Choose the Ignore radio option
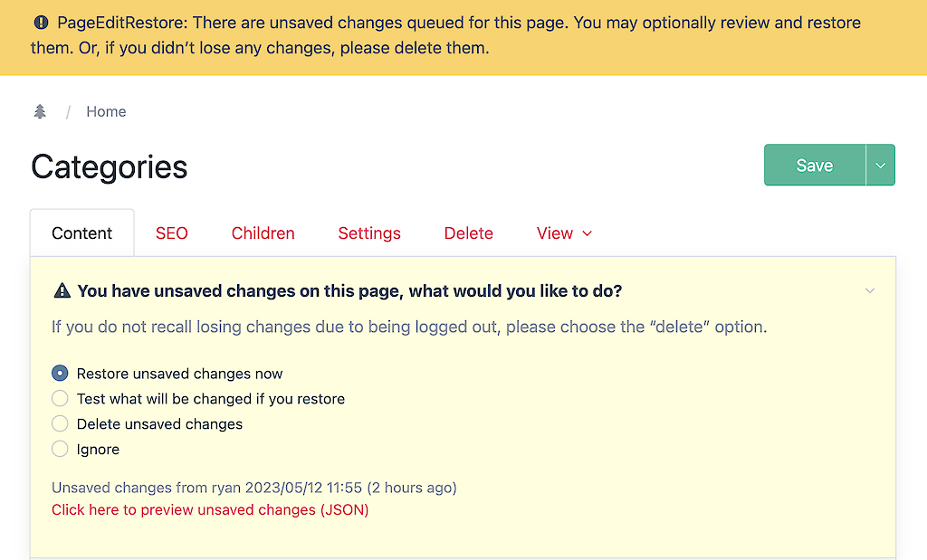The height and width of the screenshot is (560, 927). click(60, 449)
